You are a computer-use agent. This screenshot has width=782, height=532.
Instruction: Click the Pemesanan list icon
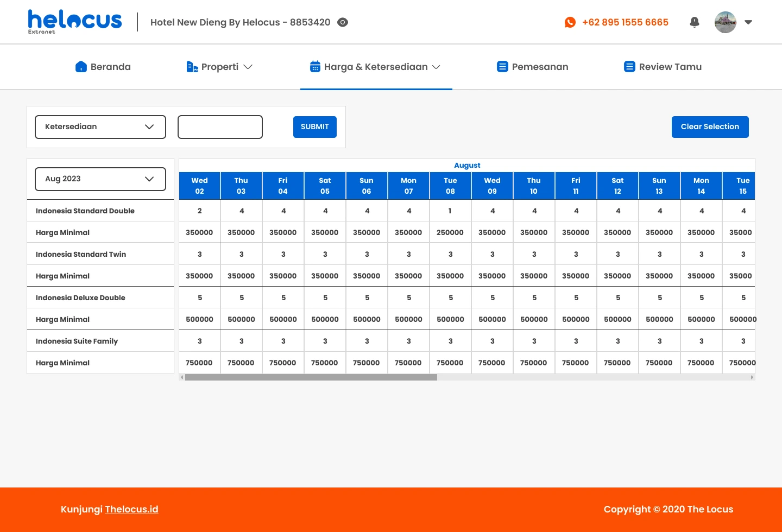click(502, 67)
